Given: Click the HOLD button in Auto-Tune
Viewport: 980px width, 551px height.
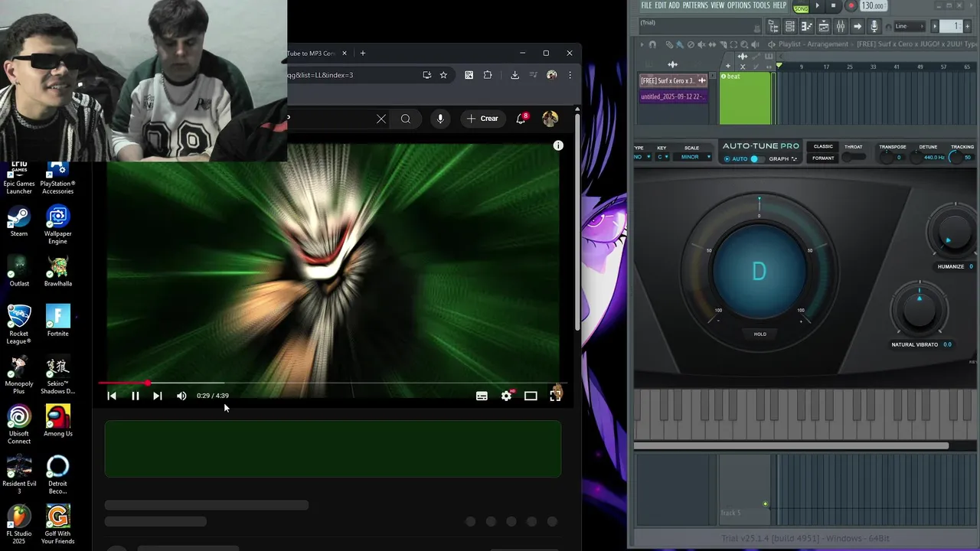Looking at the screenshot, I should (759, 334).
